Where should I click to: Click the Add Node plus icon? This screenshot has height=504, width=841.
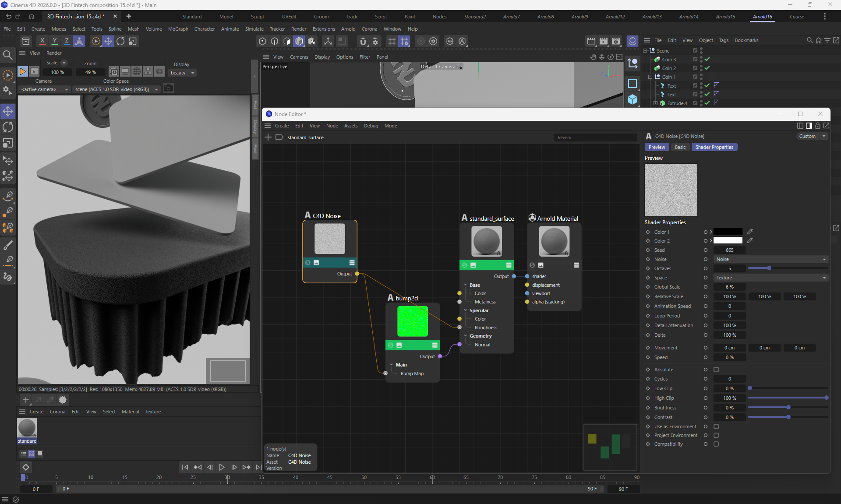(268, 137)
